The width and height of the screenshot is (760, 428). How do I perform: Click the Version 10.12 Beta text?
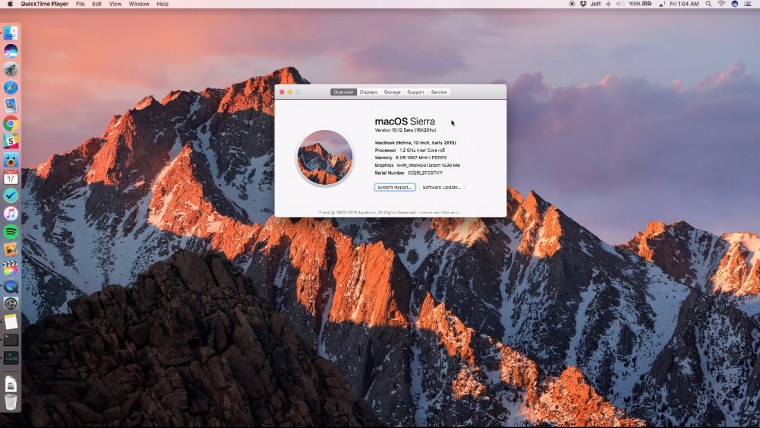pos(405,130)
